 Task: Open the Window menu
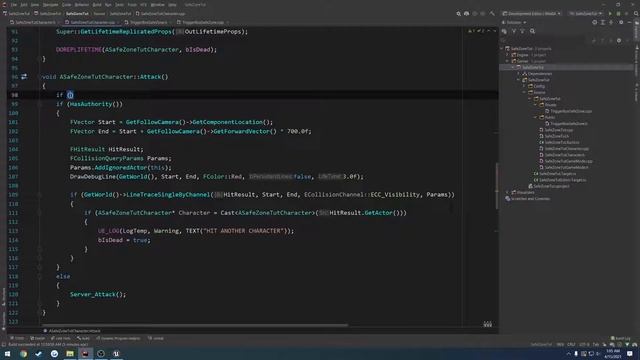tap(158, 4)
